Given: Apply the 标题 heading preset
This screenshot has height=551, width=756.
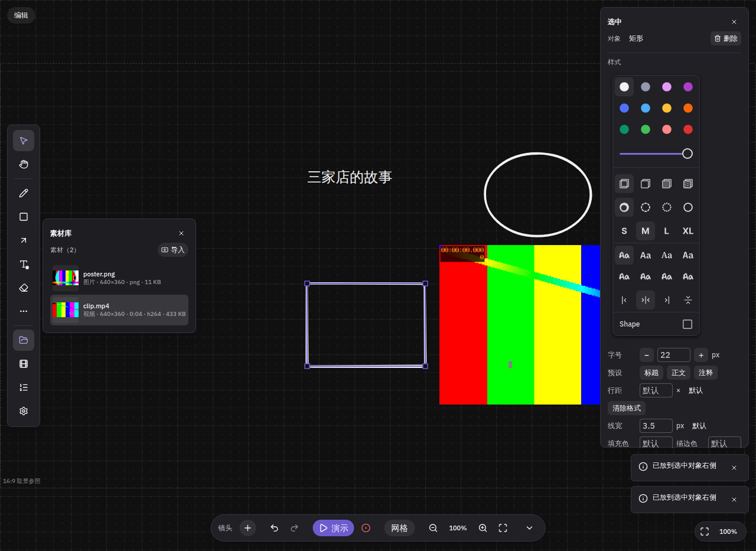Looking at the screenshot, I should 651,373.
